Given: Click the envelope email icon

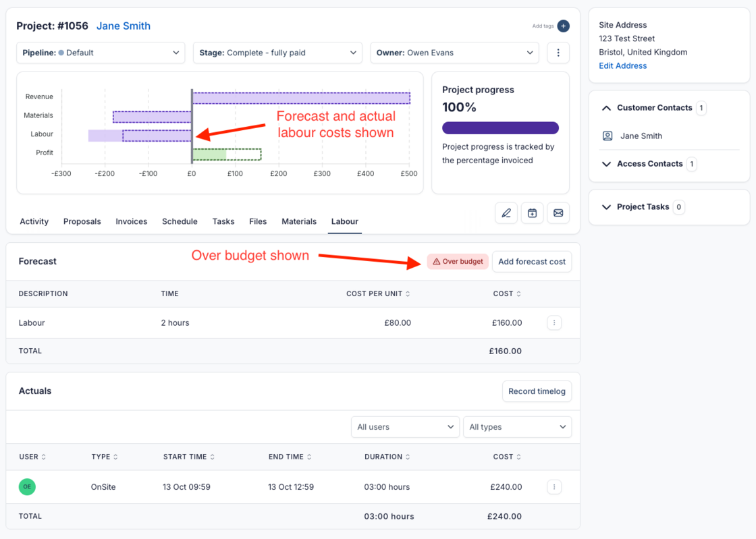Looking at the screenshot, I should pyautogui.click(x=558, y=213).
